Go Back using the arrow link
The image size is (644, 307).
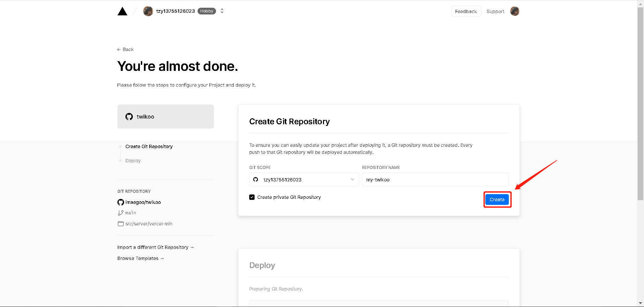tap(125, 49)
